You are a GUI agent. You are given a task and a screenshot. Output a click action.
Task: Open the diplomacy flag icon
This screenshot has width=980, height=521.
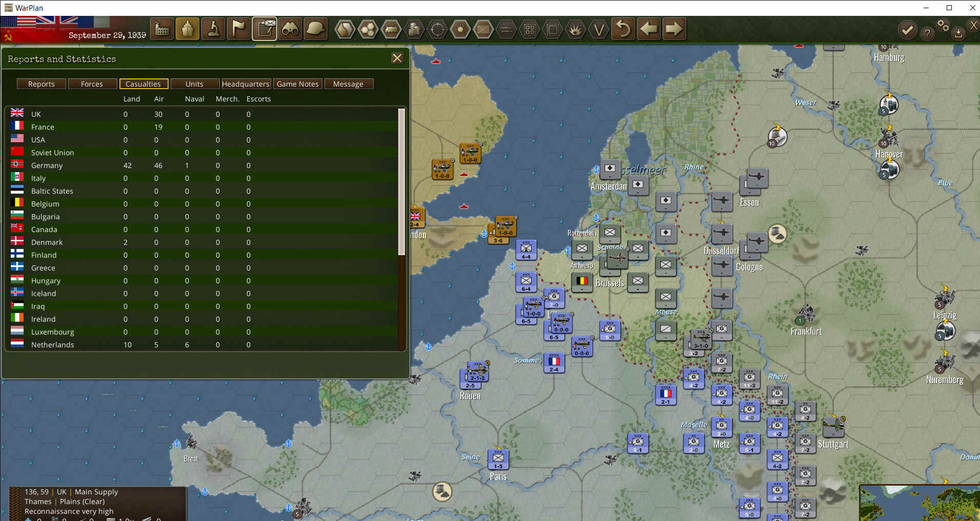tap(239, 29)
